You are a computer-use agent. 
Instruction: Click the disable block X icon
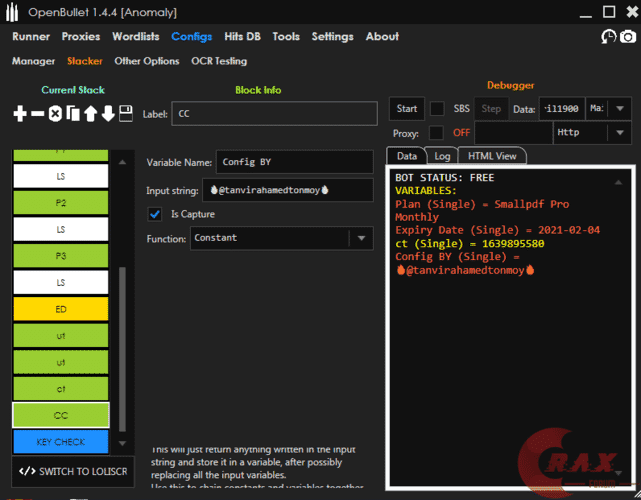coord(55,114)
